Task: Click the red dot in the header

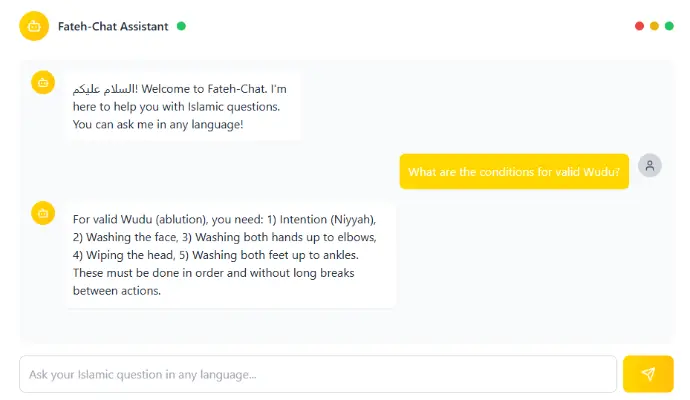Action: pyautogui.click(x=639, y=26)
